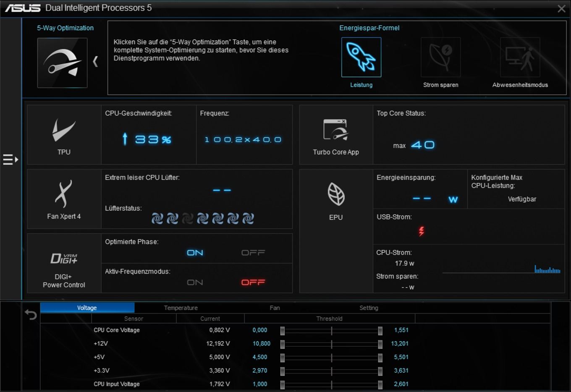This screenshot has width=571, height=392.
Task: Click the Verfügbar text
Action: coord(522,199)
